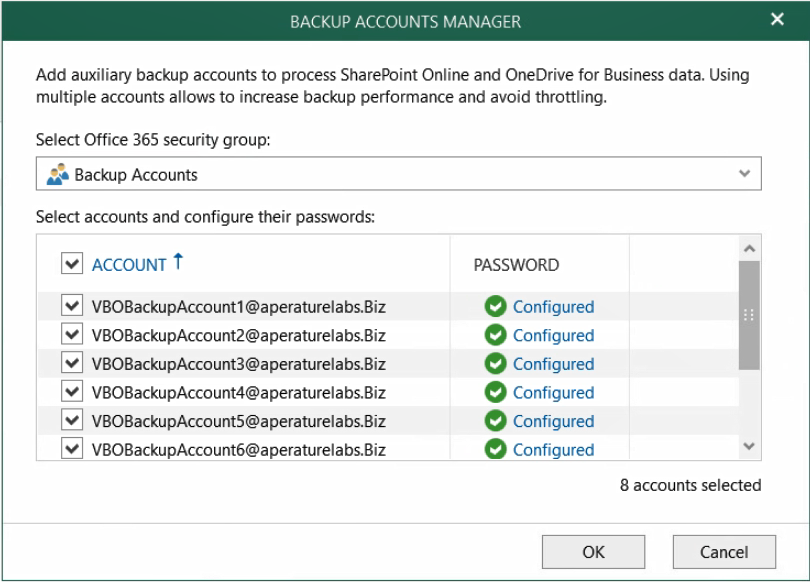The width and height of the screenshot is (810, 582).
Task: Click the security group people icon
Action: (58, 175)
